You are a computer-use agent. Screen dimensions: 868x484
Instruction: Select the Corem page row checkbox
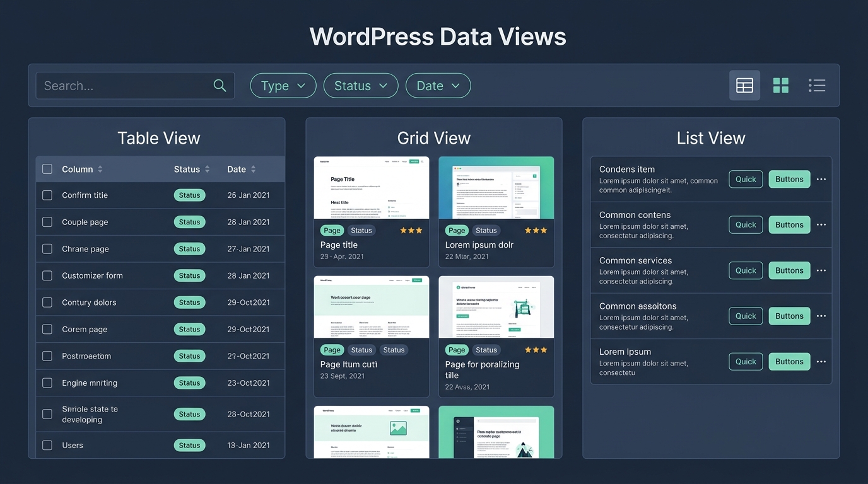click(x=47, y=329)
